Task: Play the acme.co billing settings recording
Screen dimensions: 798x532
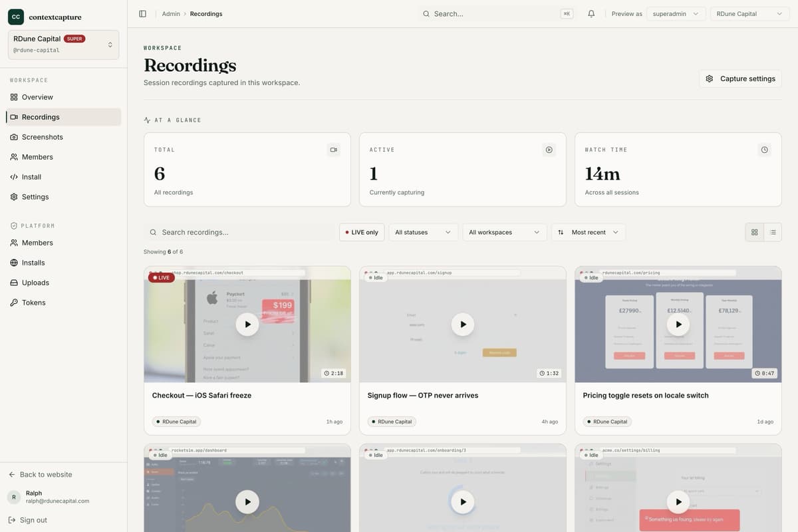Action: pos(678,502)
